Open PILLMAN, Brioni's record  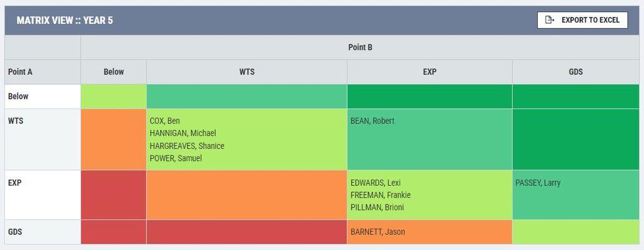(x=377, y=207)
